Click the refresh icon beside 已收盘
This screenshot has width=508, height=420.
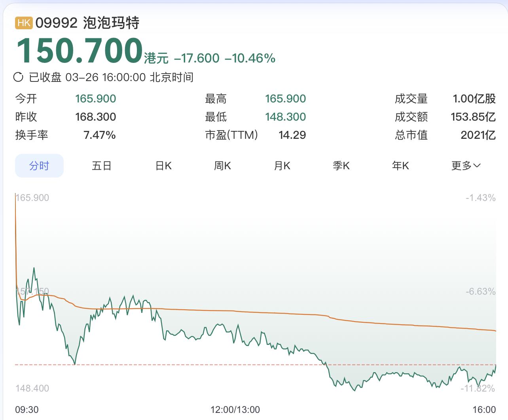click(18, 77)
